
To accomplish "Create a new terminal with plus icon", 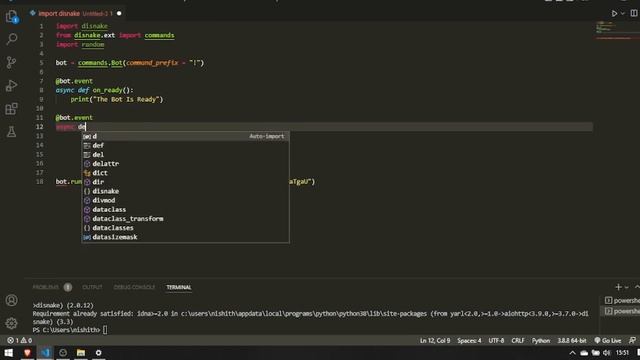I will click(618, 287).
